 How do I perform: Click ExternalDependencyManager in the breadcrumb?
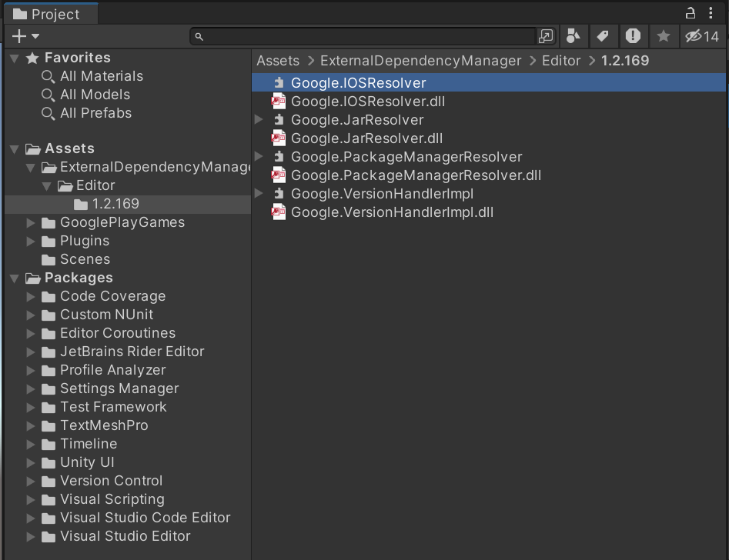tap(421, 61)
